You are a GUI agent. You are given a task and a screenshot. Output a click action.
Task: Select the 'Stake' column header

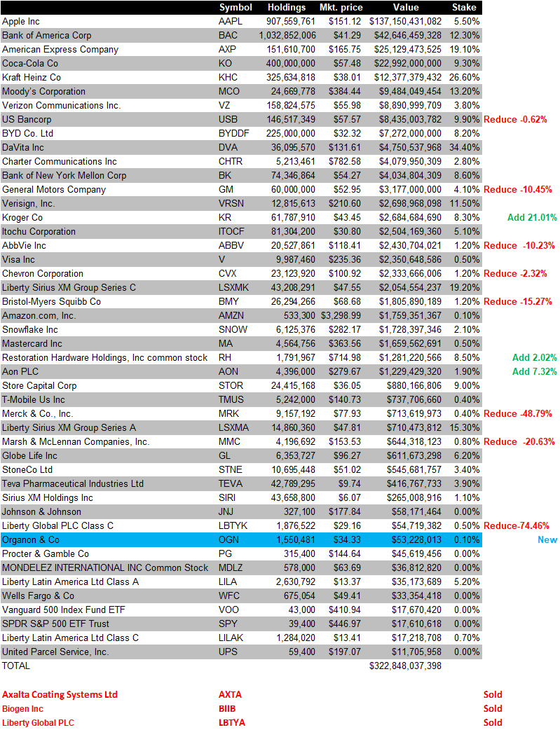click(x=464, y=8)
